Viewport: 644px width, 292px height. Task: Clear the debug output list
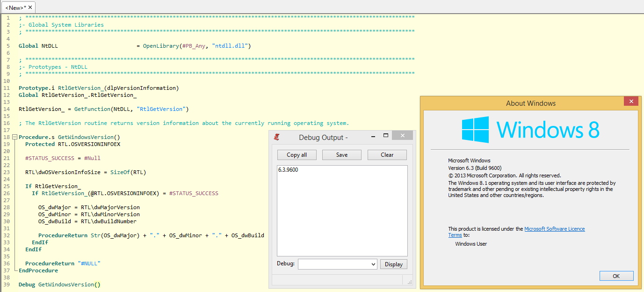point(387,155)
